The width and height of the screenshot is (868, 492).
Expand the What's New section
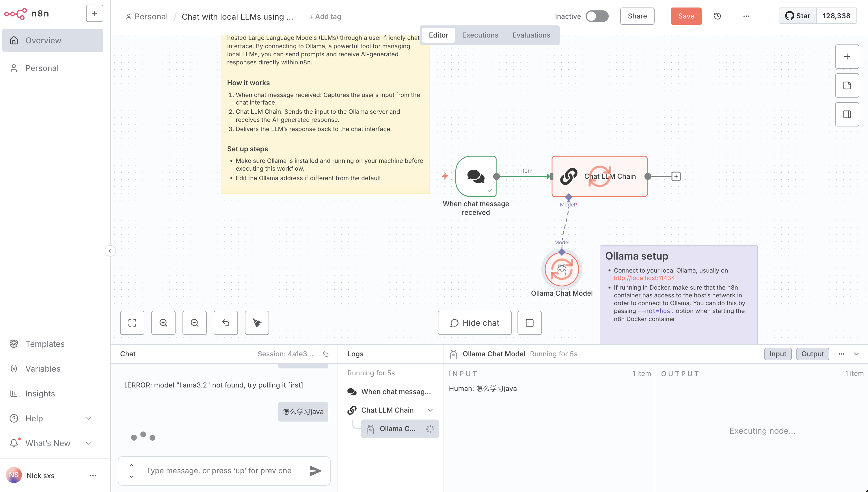(88, 443)
